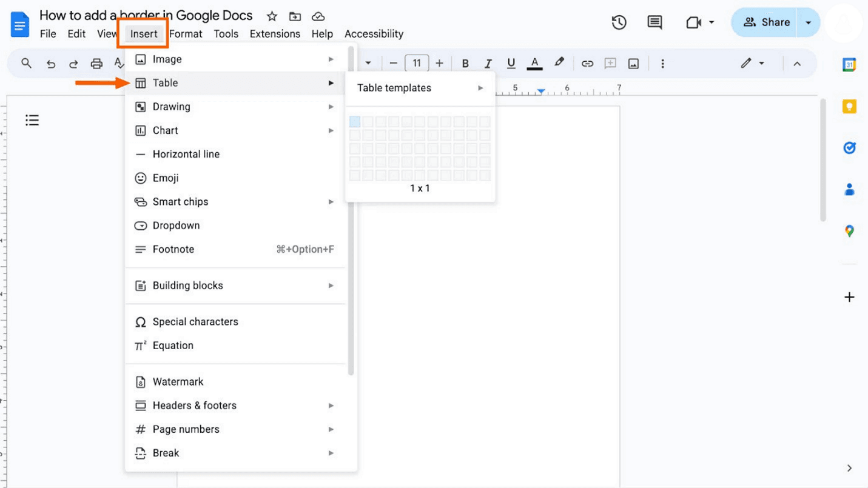Star the document title

pyautogui.click(x=272, y=16)
